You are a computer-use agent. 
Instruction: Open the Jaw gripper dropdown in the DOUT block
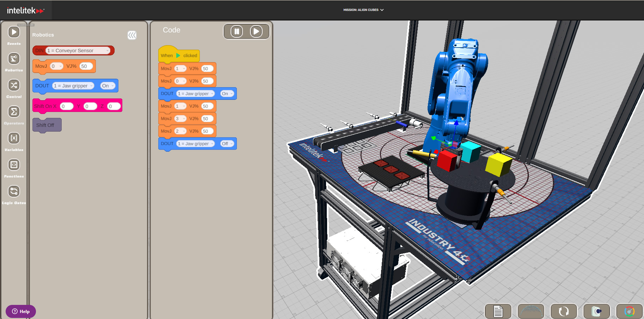point(196,94)
